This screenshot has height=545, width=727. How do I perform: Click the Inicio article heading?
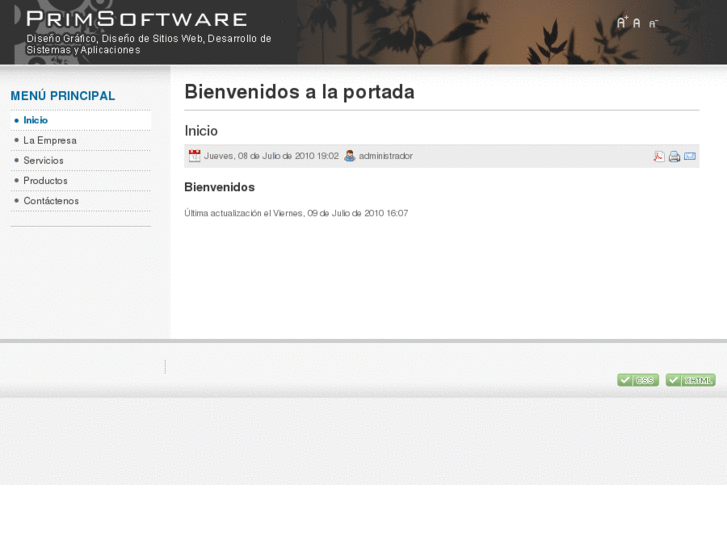click(x=201, y=131)
